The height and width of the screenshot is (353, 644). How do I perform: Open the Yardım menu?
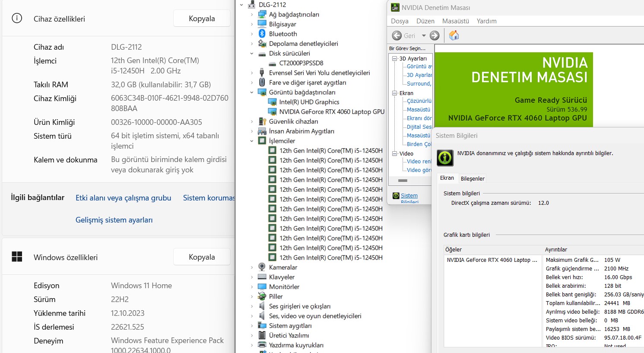pos(486,21)
